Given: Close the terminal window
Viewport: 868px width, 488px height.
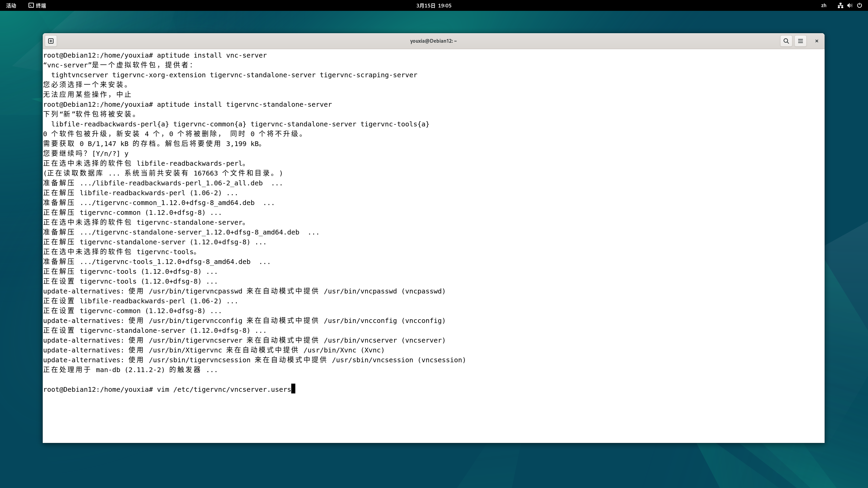Looking at the screenshot, I should [x=816, y=41].
